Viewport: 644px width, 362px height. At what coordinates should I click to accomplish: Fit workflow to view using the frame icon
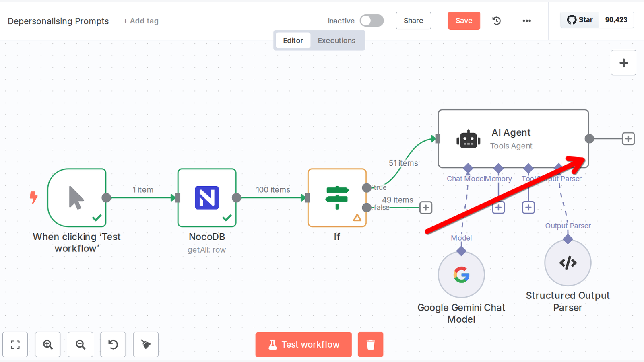(x=15, y=345)
